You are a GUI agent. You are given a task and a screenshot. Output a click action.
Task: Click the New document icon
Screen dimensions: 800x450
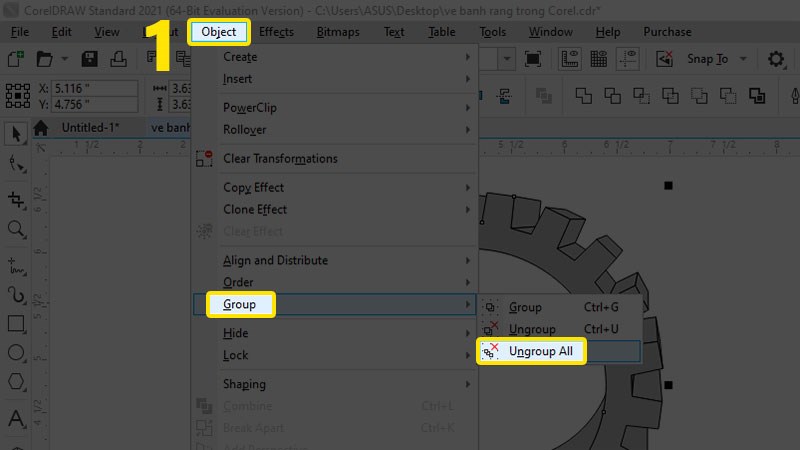tap(16, 59)
